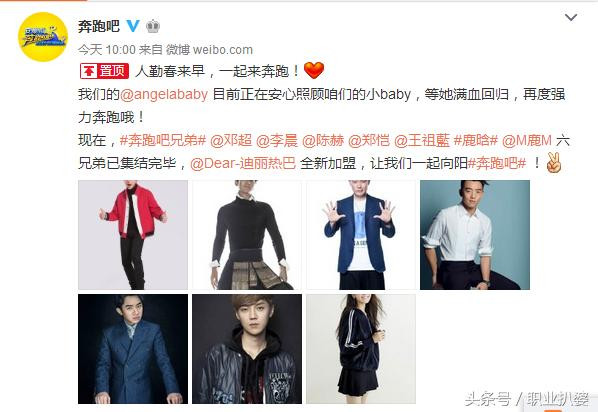Expand the post options chevron menu

571,18
